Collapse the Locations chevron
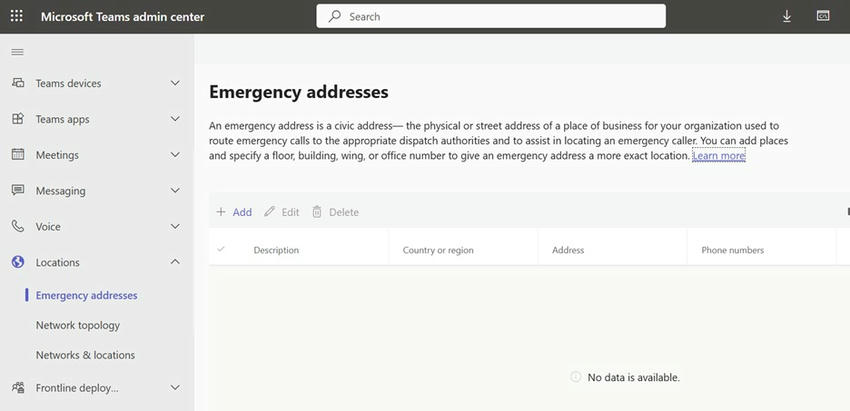Image resolution: width=850 pixels, height=411 pixels. (x=175, y=262)
